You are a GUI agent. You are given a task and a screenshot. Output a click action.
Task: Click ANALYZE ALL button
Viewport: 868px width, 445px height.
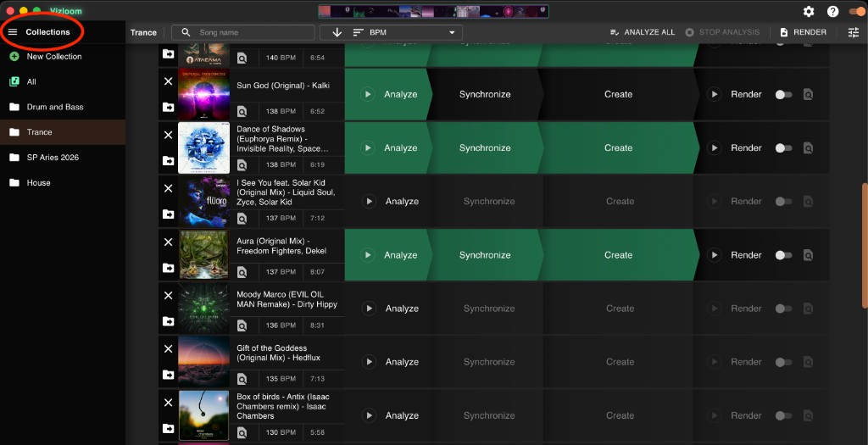pyautogui.click(x=643, y=32)
